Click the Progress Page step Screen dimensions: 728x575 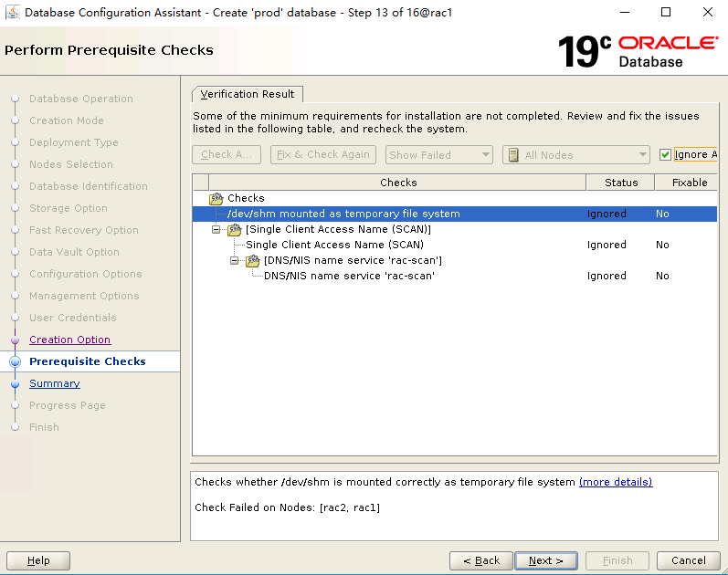[x=68, y=405]
